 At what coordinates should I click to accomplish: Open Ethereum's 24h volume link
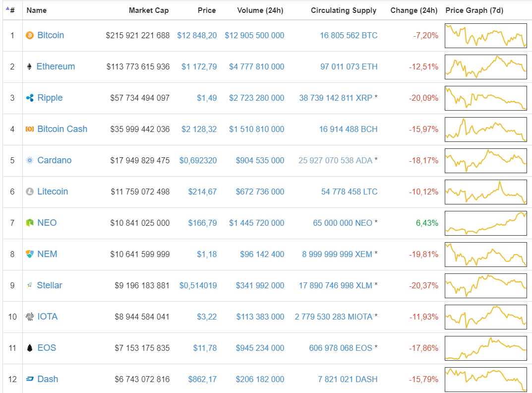click(x=257, y=66)
